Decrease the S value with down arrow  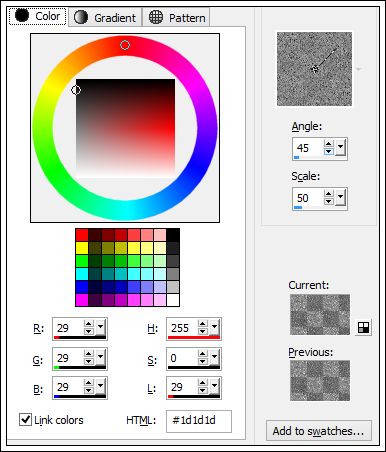pyautogui.click(x=203, y=361)
